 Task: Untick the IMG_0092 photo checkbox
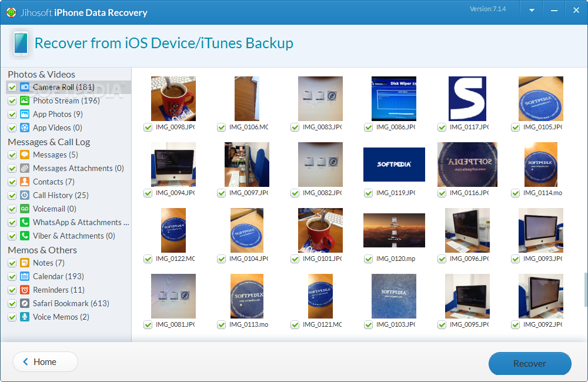tap(515, 324)
